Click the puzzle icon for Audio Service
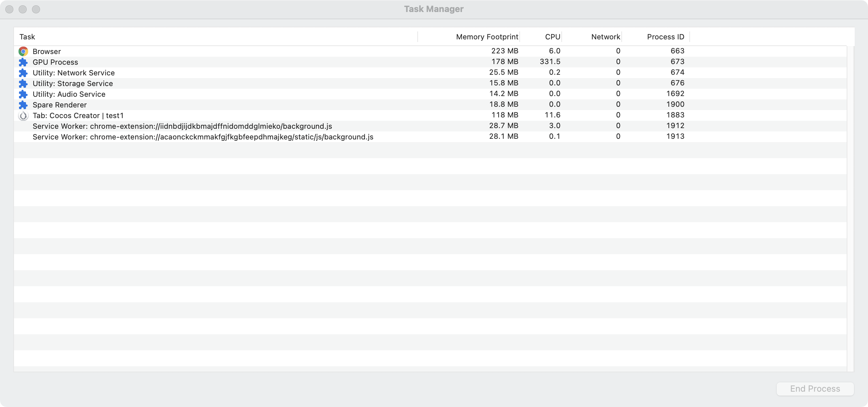The height and width of the screenshot is (407, 868). point(23,94)
